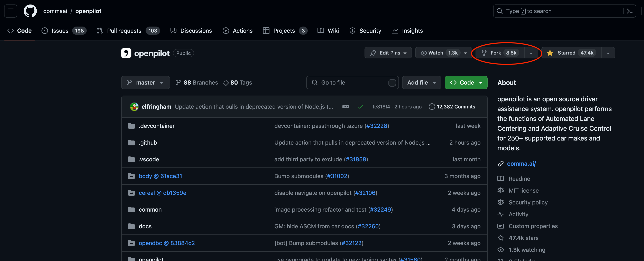Expand the star lists dropdown arrow

tap(608, 53)
